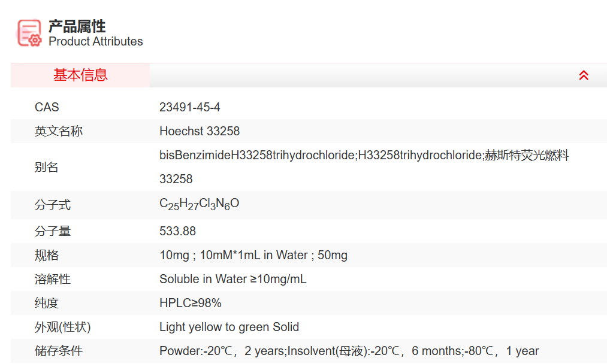The height and width of the screenshot is (364, 607).
Task: Click the 别名 row label
Action: point(47,167)
